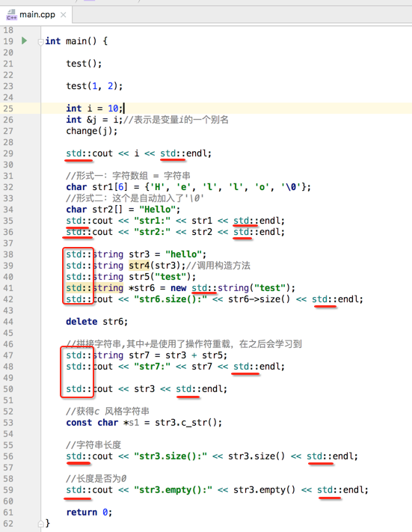This screenshot has height=532, width=412.
Task: Click the "str1:" string literal on line 35
Action: [152, 221]
